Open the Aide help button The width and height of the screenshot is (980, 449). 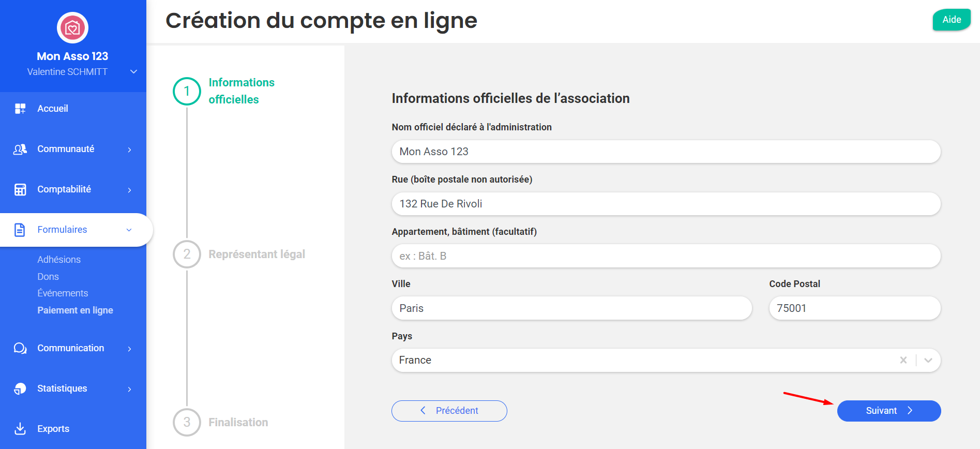click(951, 20)
